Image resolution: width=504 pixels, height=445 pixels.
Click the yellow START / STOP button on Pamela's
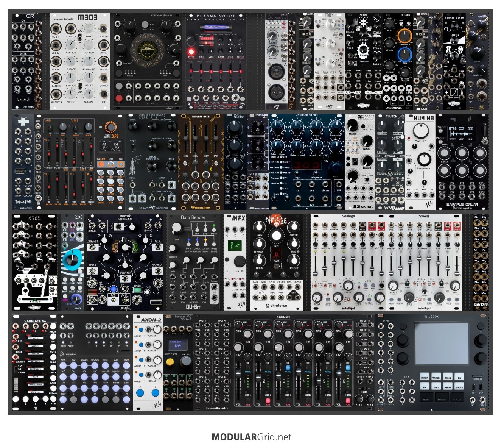click(x=170, y=362)
